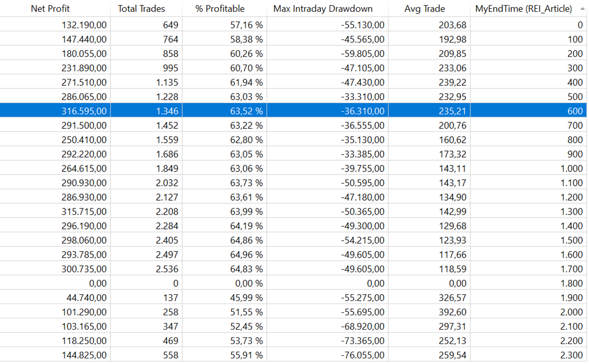Sort by % Profitable column header

[220, 9]
